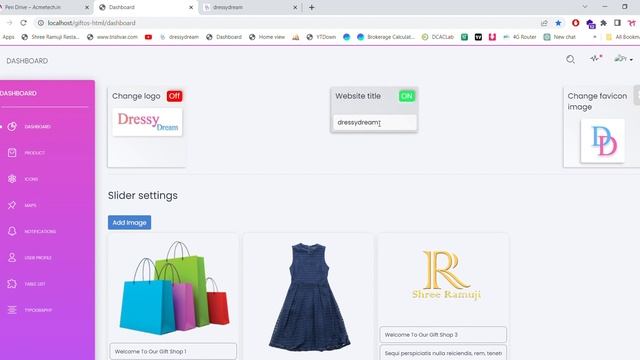Expand the browser tab search chevron
640x360 pixels.
pos(585,7)
